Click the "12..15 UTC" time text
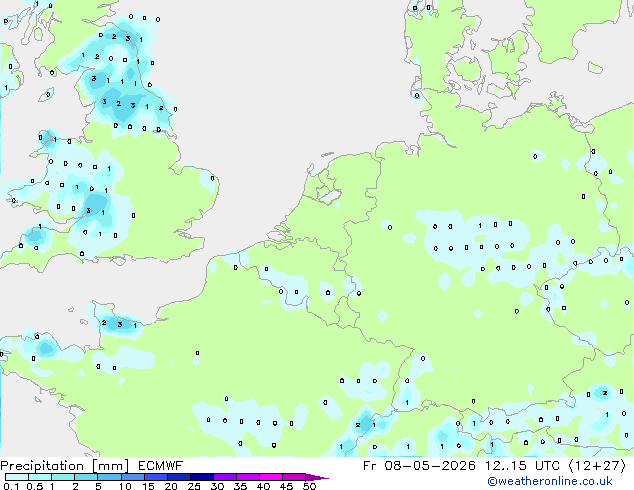The width and height of the screenshot is (634, 490). (x=523, y=466)
